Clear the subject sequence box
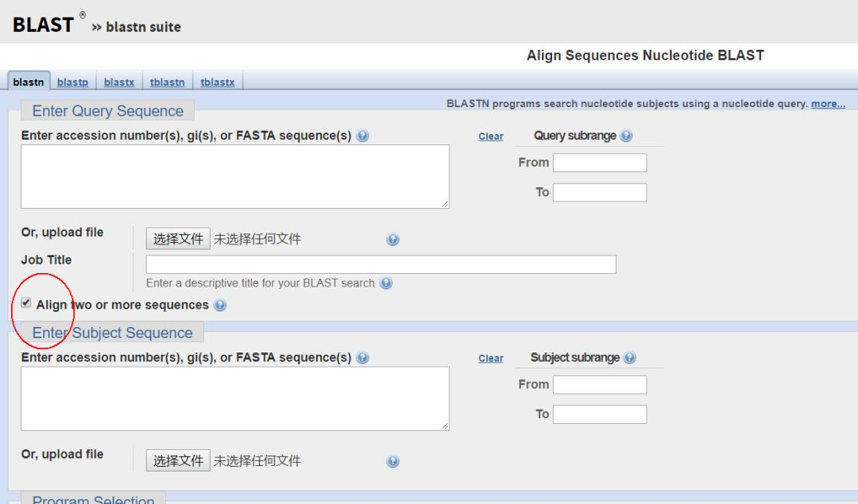 coord(490,359)
